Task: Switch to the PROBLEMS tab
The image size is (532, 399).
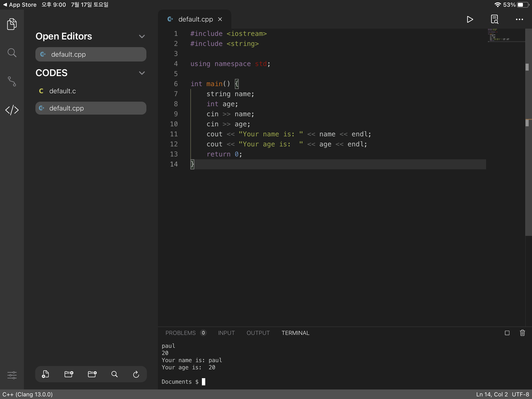Action: [x=181, y=333]
